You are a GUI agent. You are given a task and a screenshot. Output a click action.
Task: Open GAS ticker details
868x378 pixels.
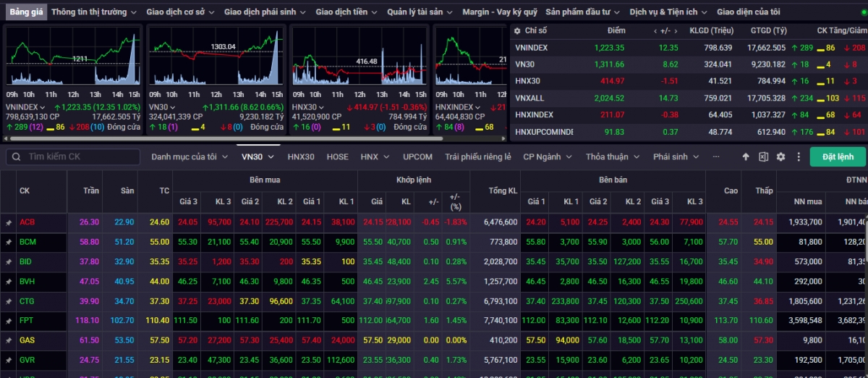(27, 340)
